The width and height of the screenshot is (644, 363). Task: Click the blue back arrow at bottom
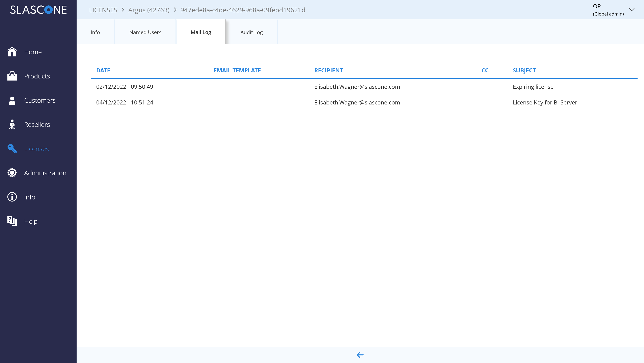pos(360,355)
